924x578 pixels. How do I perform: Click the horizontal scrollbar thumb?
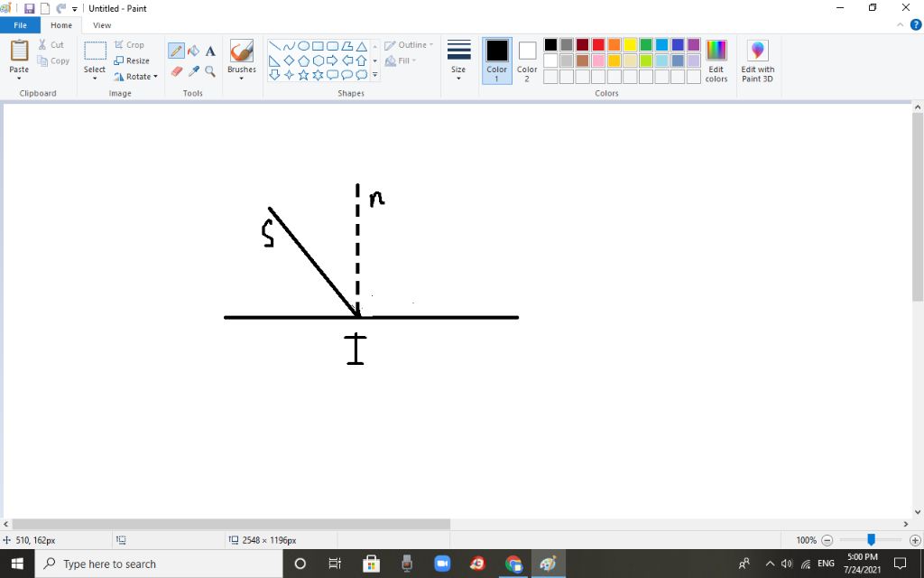point(231,524)
